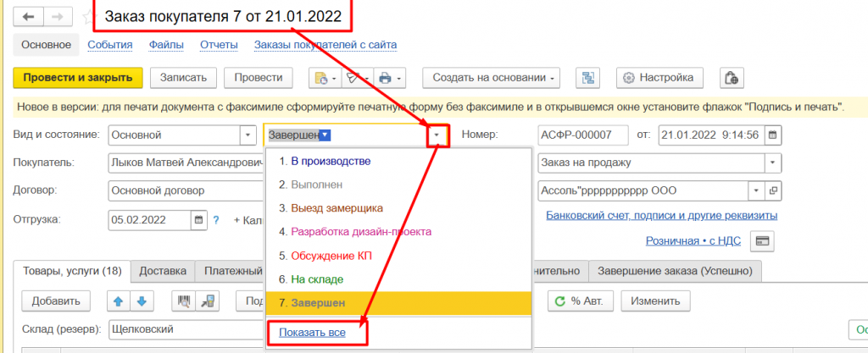Go forward with the right arrow button
Viewport: 868px width, 353px height.
[57, 17]
